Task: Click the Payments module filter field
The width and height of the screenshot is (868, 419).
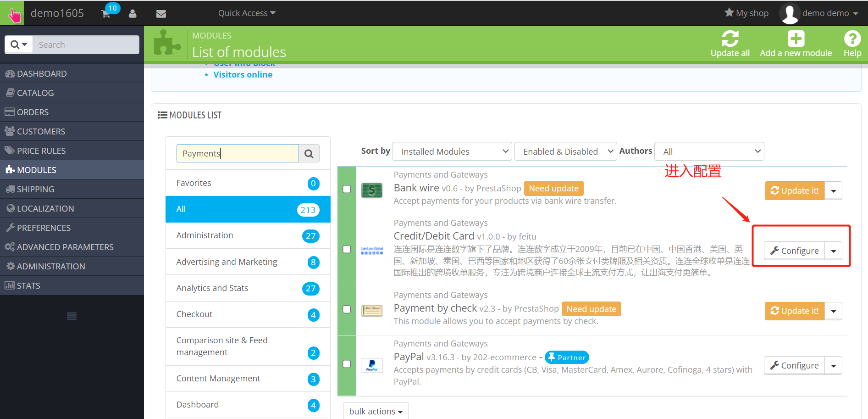Action: tap(238, 153)
